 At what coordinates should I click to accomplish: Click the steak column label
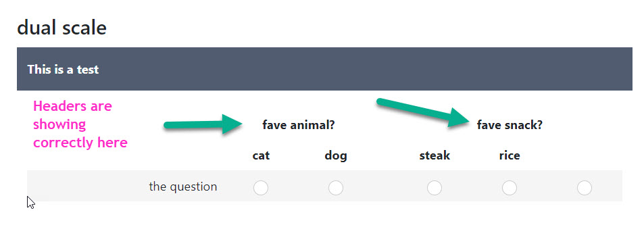435,155
